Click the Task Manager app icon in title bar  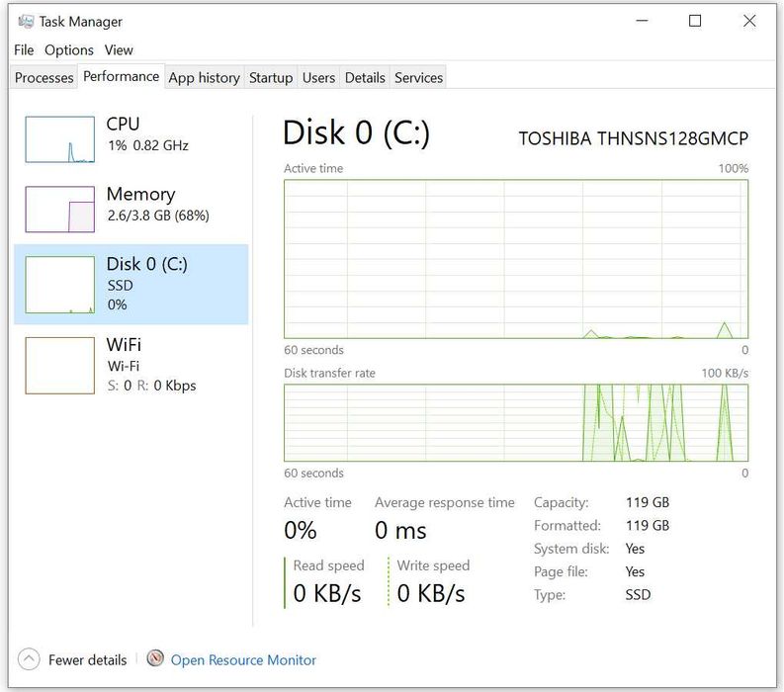tap(26, 22)
